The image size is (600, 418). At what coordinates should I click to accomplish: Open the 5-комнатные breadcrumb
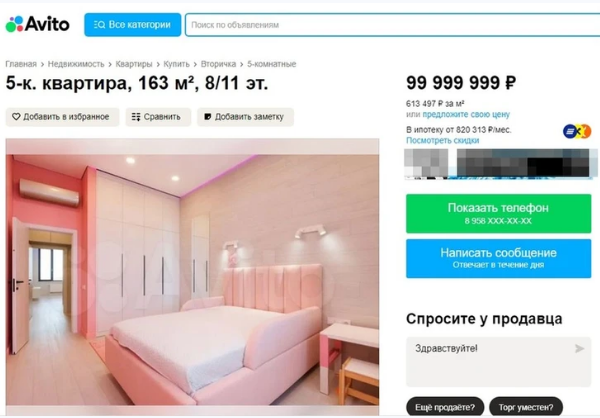tap(271, 64)
